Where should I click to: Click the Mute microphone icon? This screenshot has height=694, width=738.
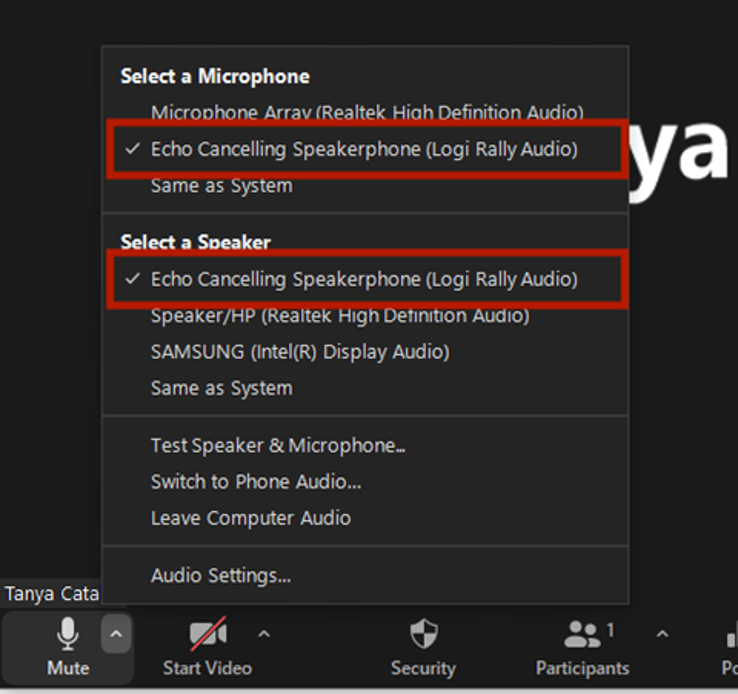(67, 634)
